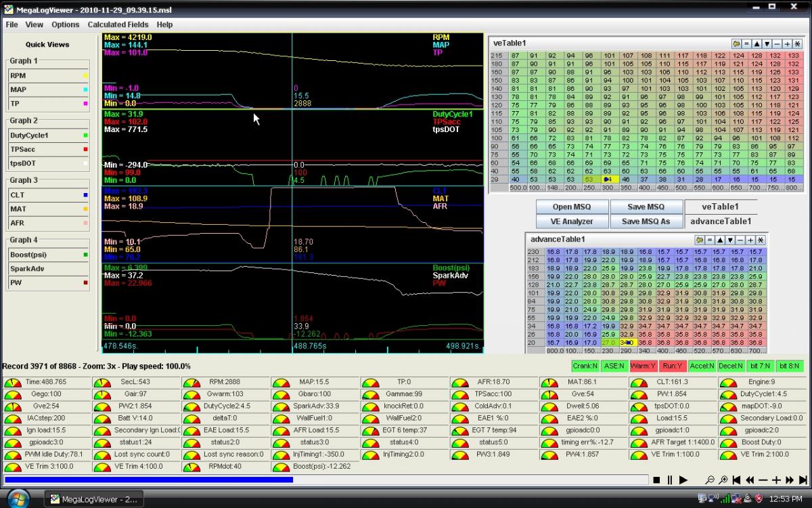The height and width of the screenshot is (508, 812).
Task: Click the yellow arrow icon in veTable1
Action: coord(736,43)
